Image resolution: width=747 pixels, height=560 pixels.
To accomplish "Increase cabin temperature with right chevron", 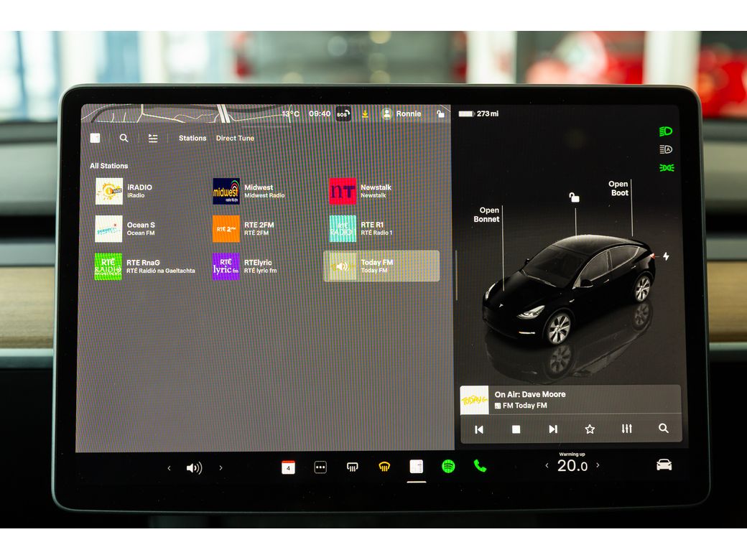I will (598, 465).
